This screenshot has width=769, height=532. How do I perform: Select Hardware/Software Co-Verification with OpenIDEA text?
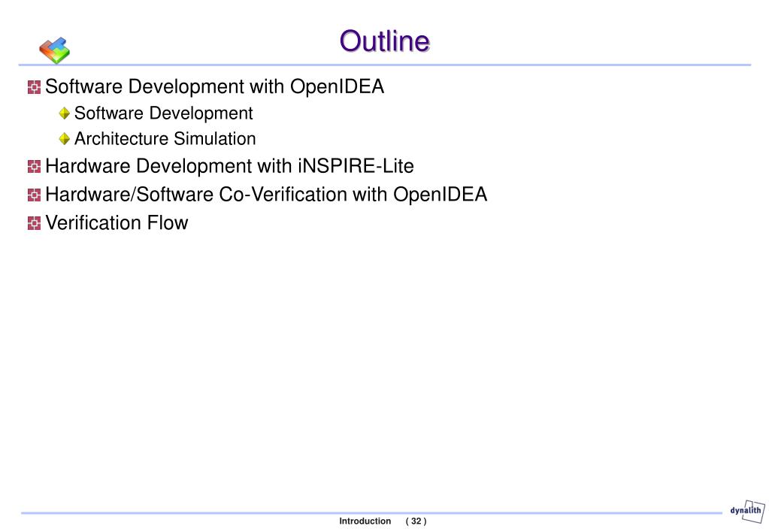coord(266,195)
